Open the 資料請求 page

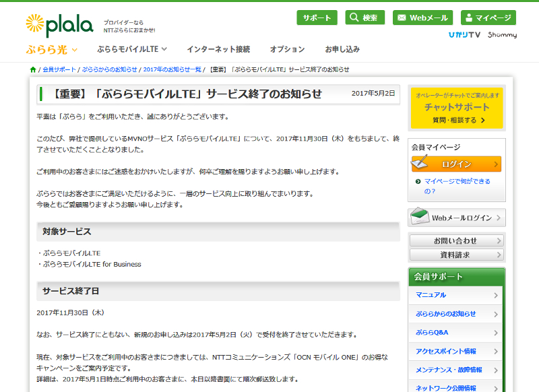pyautogui.click(x=456, y=255)
